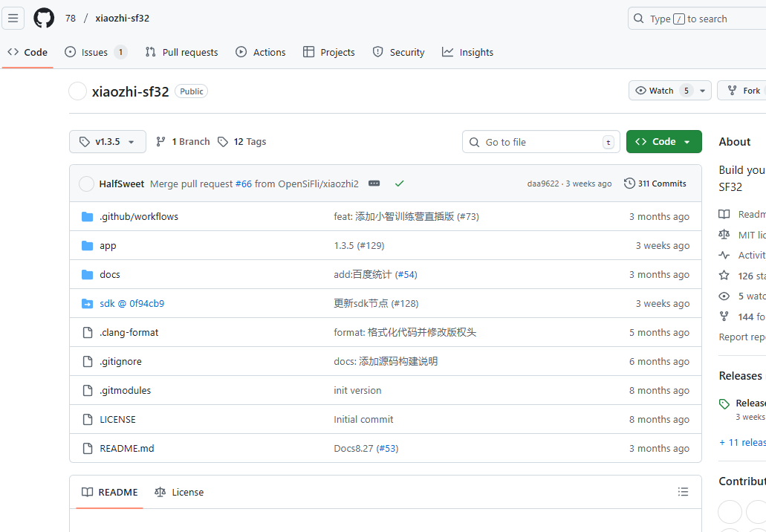Screen dimensions: 766x532
Task: Click the Go to file search field
Action: click(541, 142)
